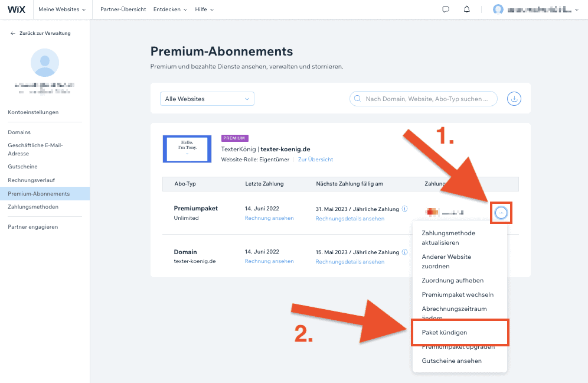Select Premium-Abonnements in sidebar
This screenshot has height=383, width=588.
45,194
